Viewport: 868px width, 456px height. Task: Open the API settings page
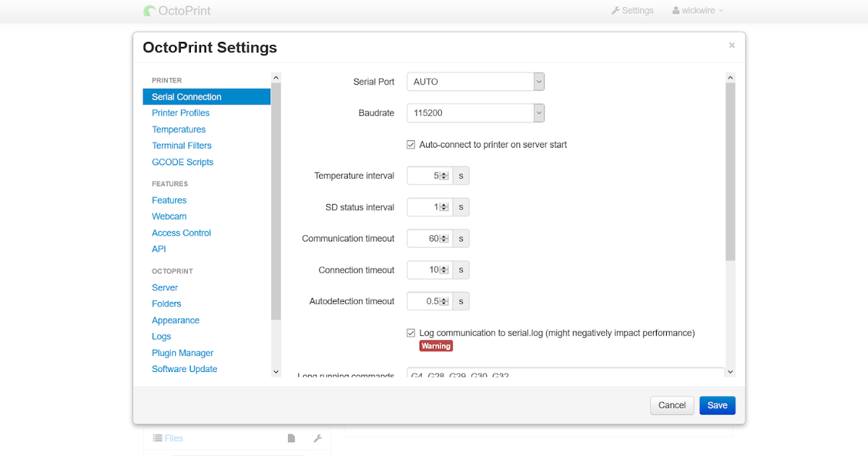pos(159,249)
